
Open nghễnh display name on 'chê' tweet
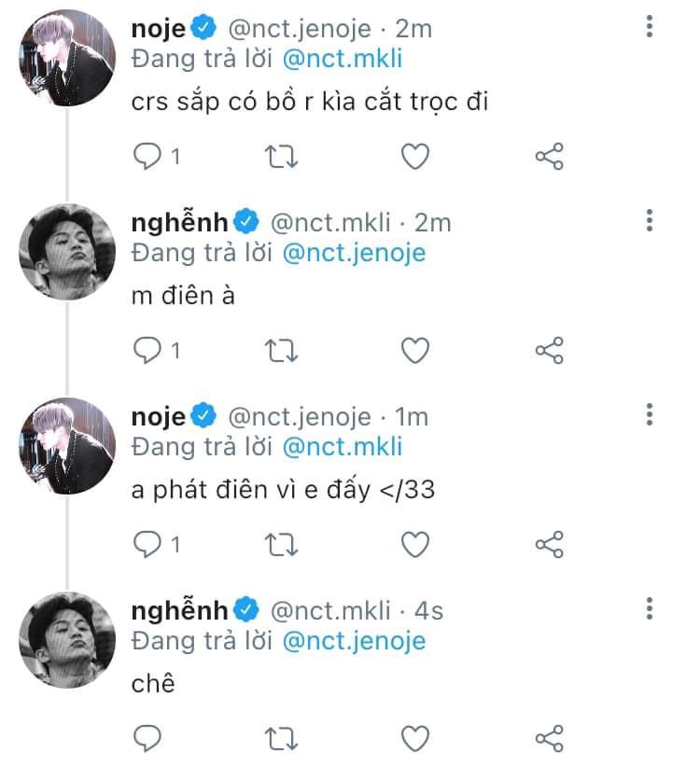click(x=179, y=610)
